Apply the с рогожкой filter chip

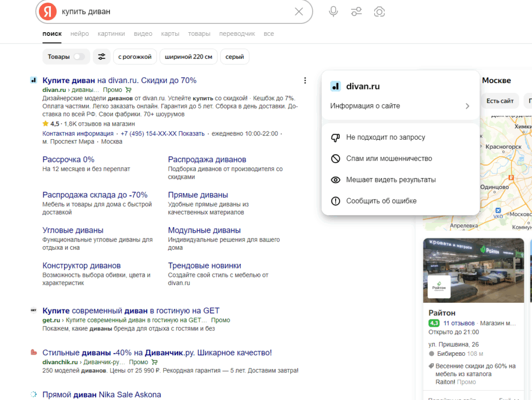pos(135,57)
